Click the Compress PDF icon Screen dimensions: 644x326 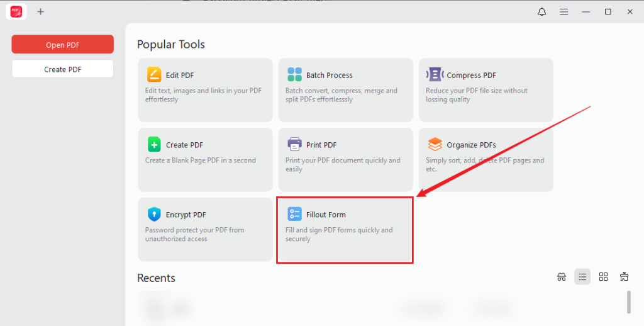point(435,75)
